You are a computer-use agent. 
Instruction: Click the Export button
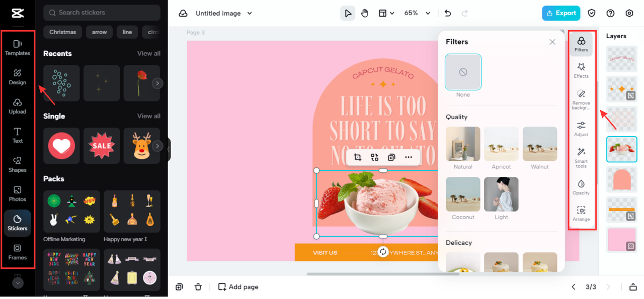[561, 13]
